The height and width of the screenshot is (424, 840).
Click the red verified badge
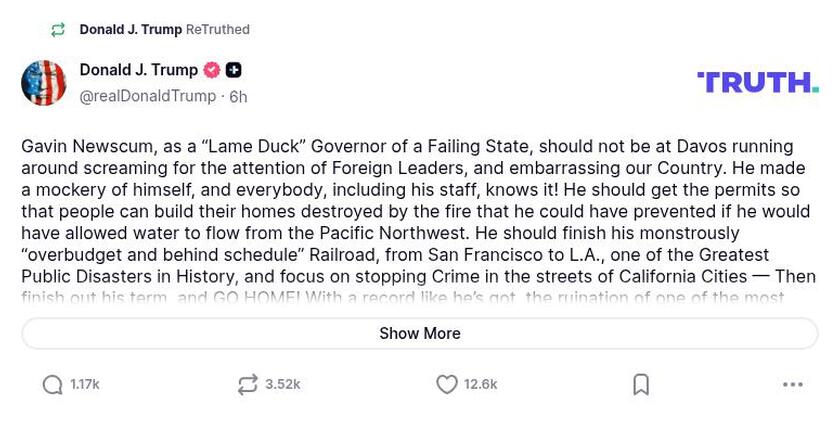pos(212,70)
